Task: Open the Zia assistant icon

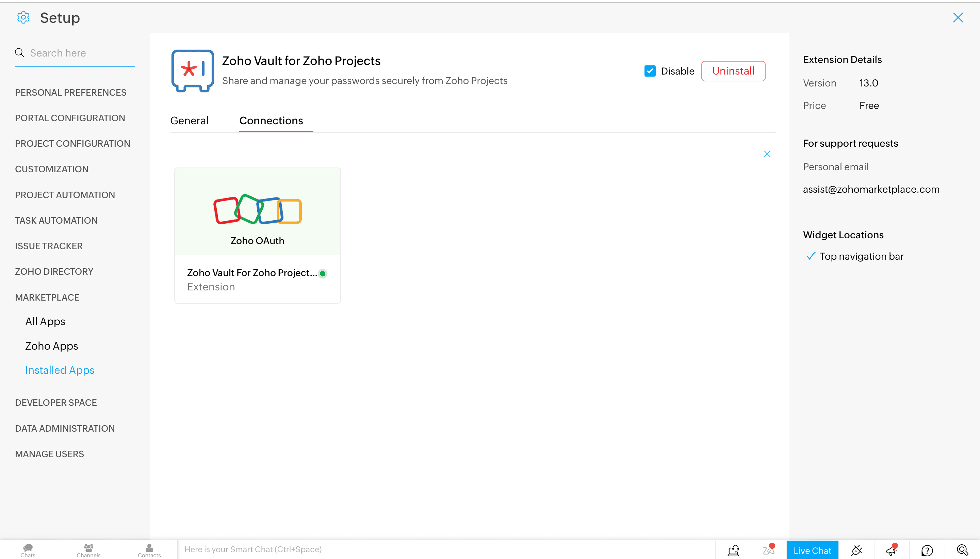Action: tap(769, 550)
